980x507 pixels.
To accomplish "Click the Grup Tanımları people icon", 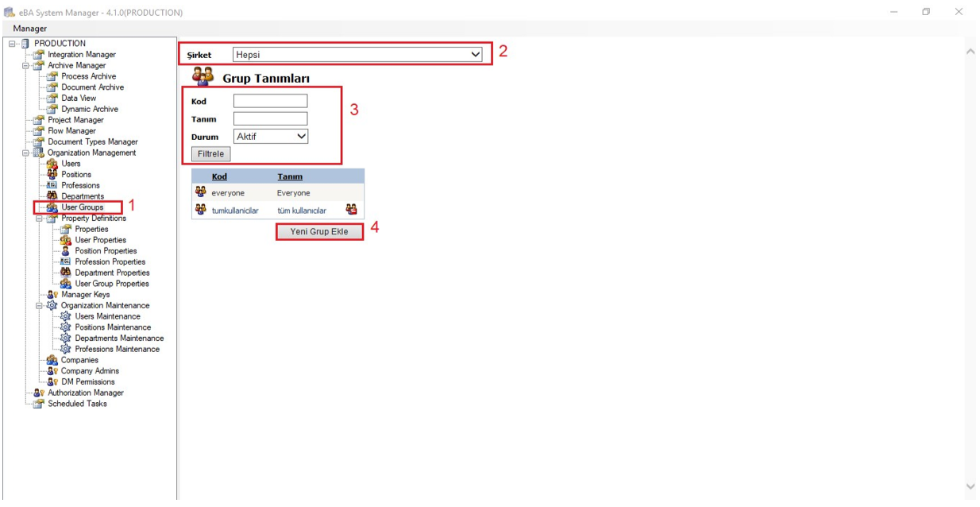I will pos(203,77).
